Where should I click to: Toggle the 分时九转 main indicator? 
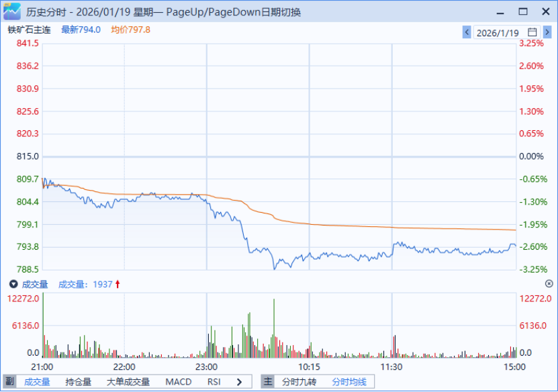299,382
